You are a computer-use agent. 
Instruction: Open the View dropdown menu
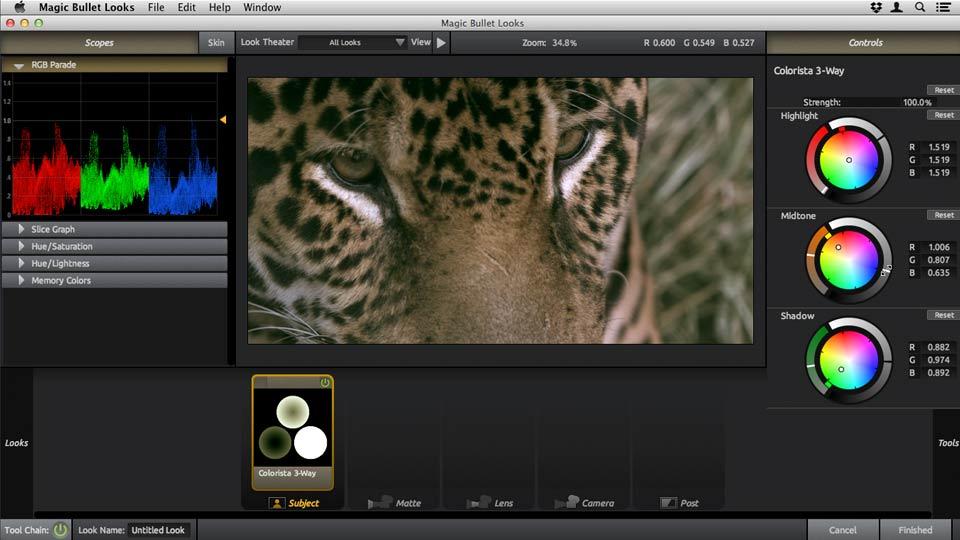[421, 42]
